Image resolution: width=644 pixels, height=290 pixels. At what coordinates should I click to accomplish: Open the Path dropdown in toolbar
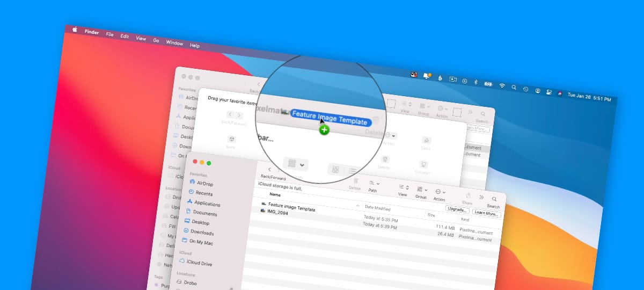tap(374, 184)
